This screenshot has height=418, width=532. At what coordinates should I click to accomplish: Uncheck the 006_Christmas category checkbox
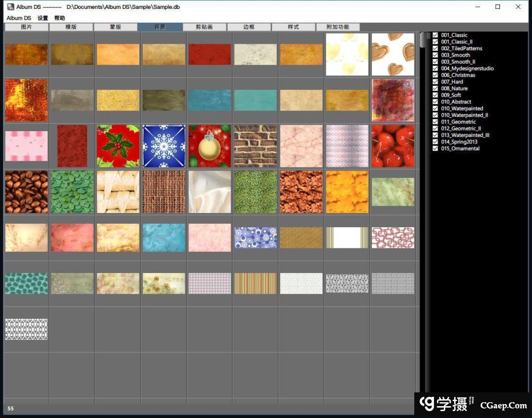[x=435, y=75]
